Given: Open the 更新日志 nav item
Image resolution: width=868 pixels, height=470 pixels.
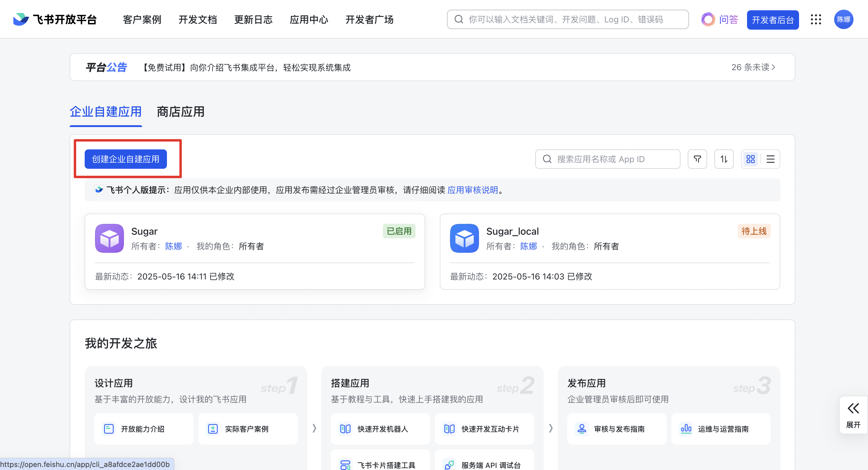Looking at the screenshot, I should click(x=253, y=20).
